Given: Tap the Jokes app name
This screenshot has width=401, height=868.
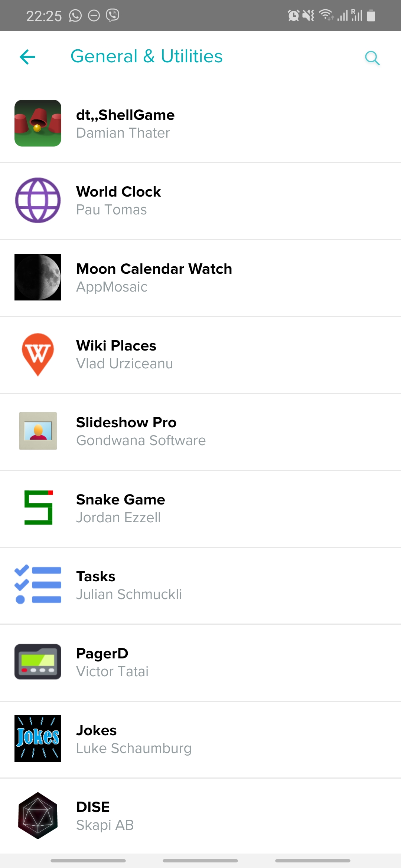Looking at the screenshot, I should click(x=97, y=730).
